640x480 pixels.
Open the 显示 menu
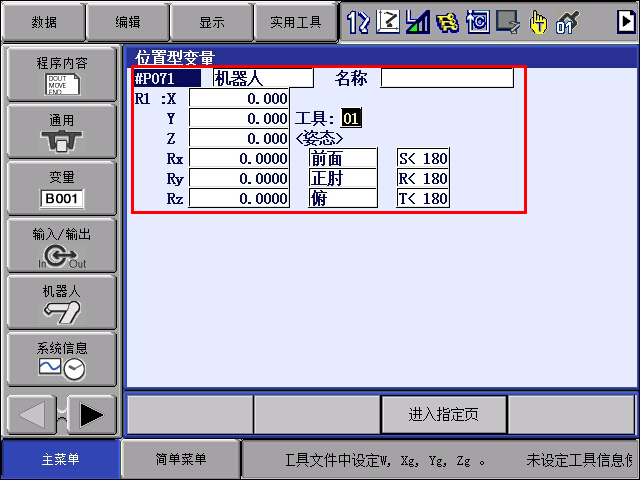click(211, 22)
